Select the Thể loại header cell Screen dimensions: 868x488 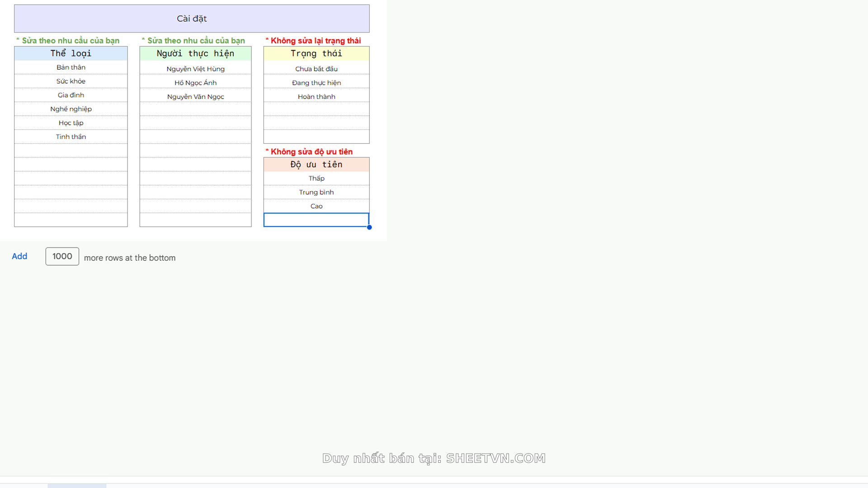[71, 53]
